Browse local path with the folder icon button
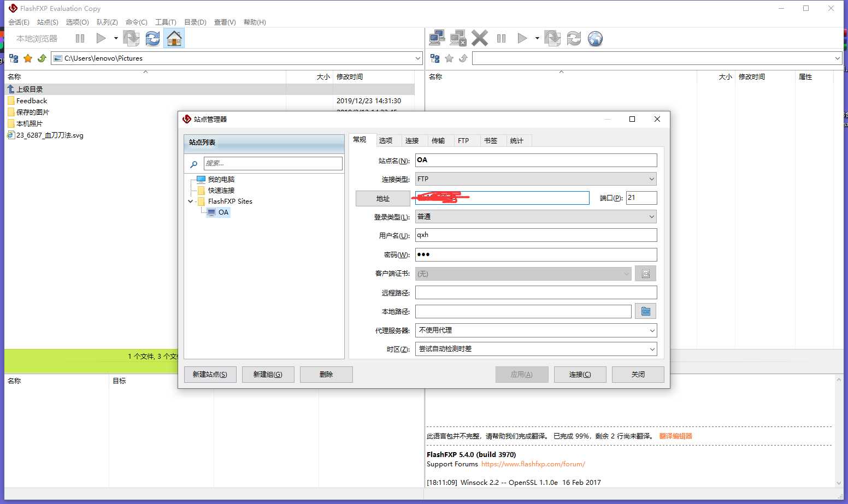This screenshot has height=504, width=848. [645, 311]
